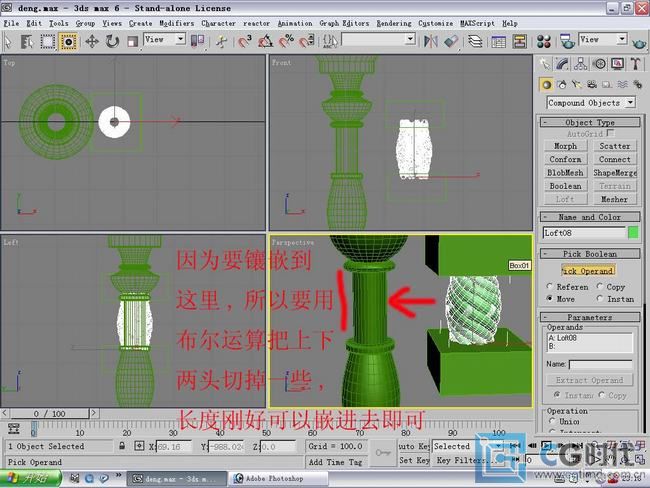This screenshot has height=488, width=650.
Task: Switch to Adobe Photoshop taskbar window
Action: tap(279, 478)
